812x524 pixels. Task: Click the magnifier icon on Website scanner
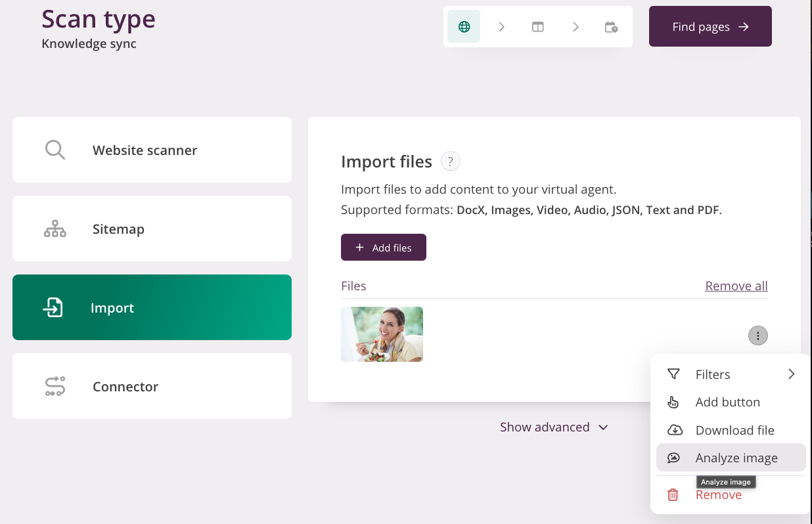pyautogui.click(x=55, y=150)
